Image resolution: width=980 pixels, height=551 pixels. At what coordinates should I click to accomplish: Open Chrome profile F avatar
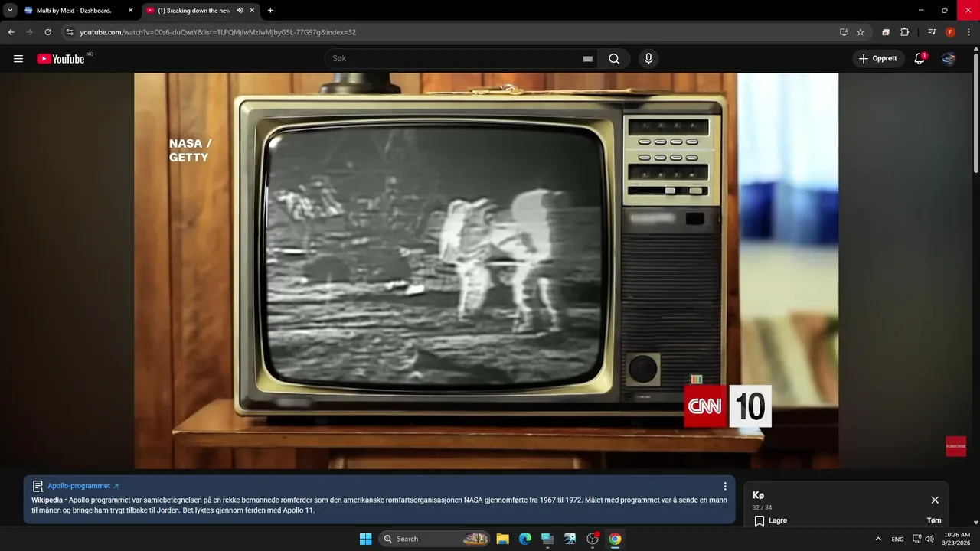click(950, 32)
